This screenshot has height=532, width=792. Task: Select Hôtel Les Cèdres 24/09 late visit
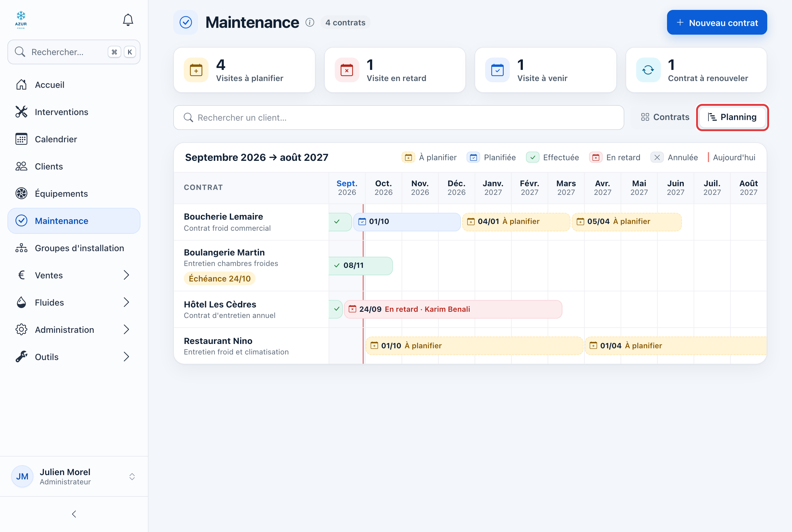pyautogui.click(x=453, y=309)
